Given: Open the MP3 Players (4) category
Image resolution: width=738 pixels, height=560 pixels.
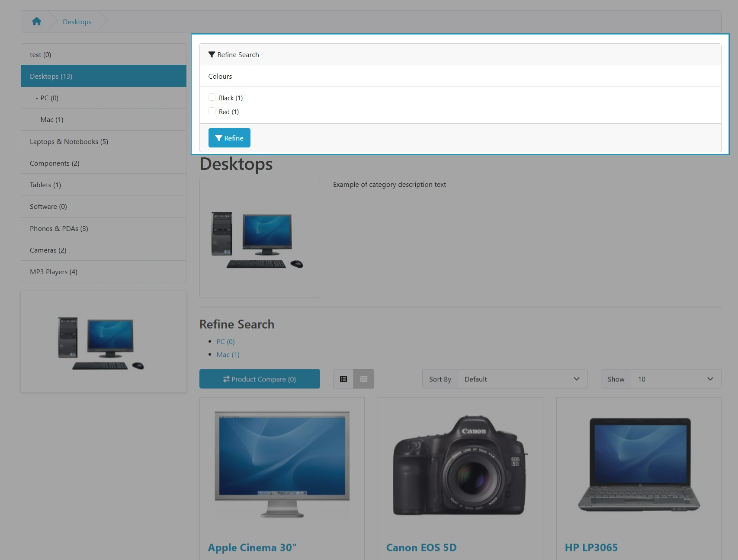Looking at the screenshot, I should click(103, 272).
